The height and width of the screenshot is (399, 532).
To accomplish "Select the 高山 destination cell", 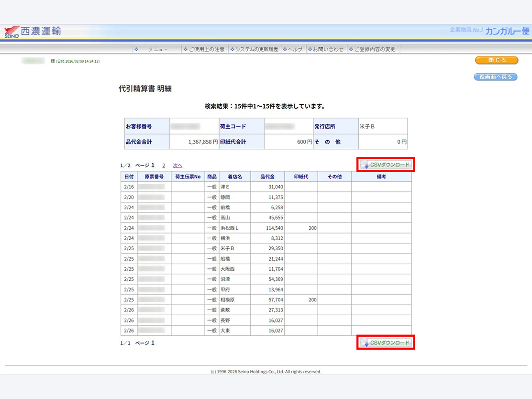I will (235, 218).
